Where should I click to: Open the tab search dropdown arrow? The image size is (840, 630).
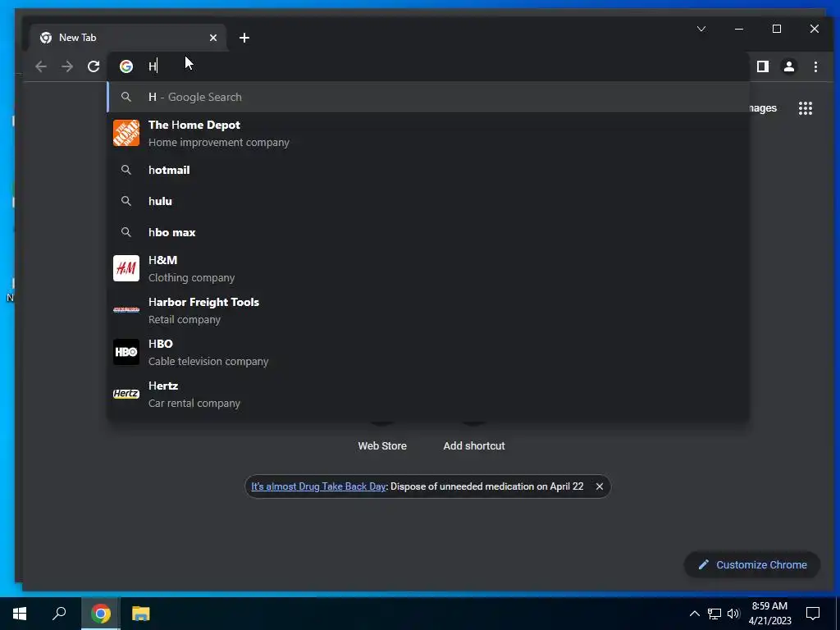pos(701,29)
